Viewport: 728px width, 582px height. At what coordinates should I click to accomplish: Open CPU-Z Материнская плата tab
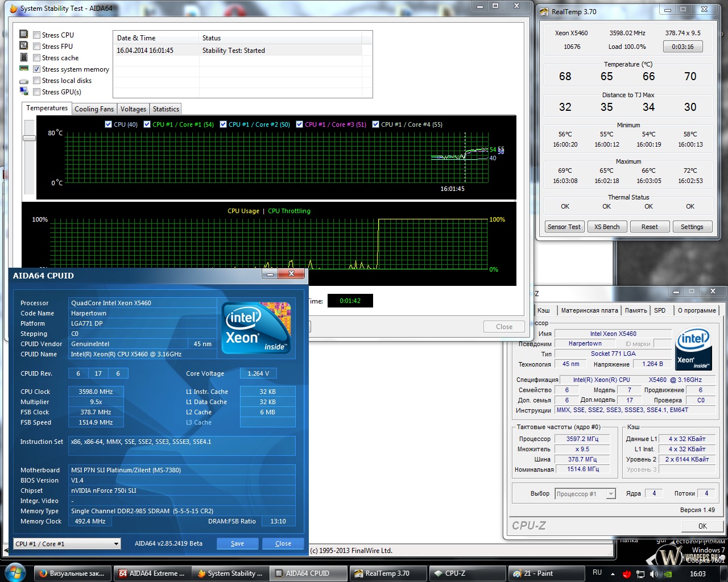coord(589,310)
